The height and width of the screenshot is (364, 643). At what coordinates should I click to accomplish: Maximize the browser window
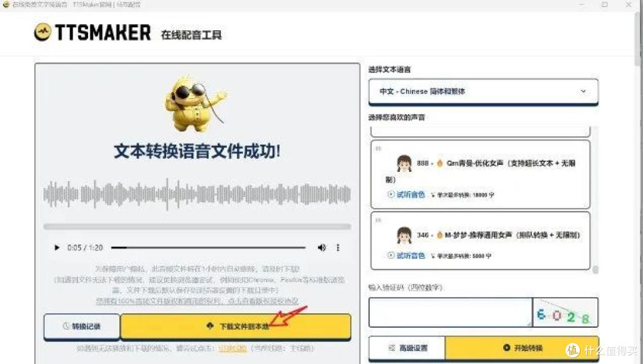[x=604, y=5]
